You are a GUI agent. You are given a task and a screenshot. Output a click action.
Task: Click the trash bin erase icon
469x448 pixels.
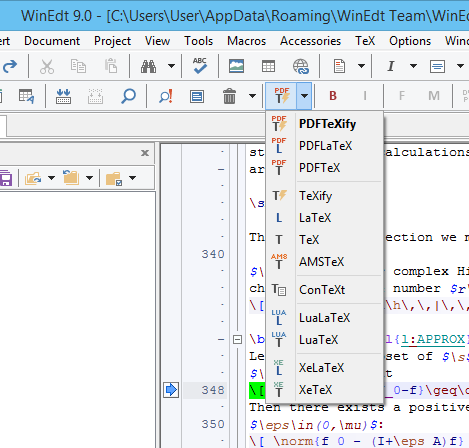coord(229,96)
